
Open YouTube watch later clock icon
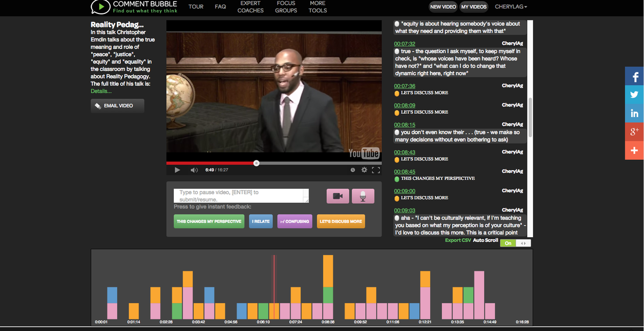pyautogui.click(x=353, y=170)
